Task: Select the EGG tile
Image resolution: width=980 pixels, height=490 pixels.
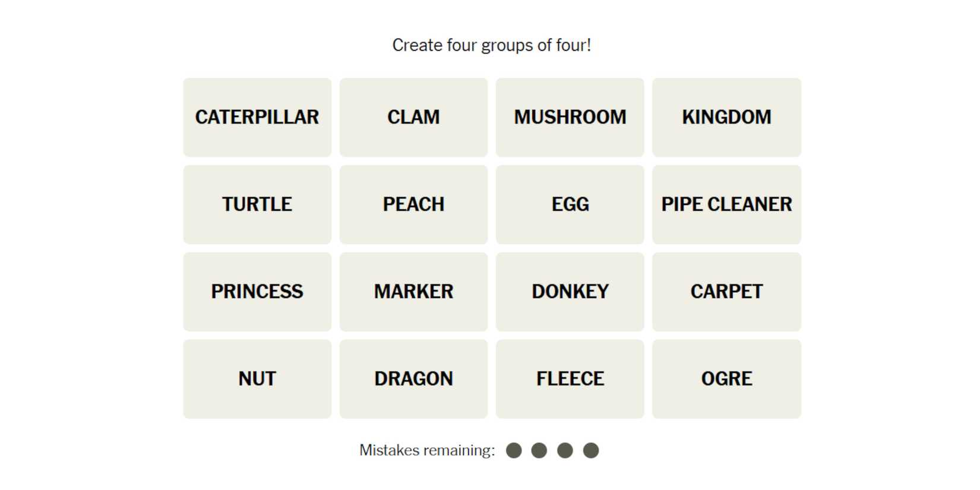Action: pyautogui.click(x=570, y=204)
